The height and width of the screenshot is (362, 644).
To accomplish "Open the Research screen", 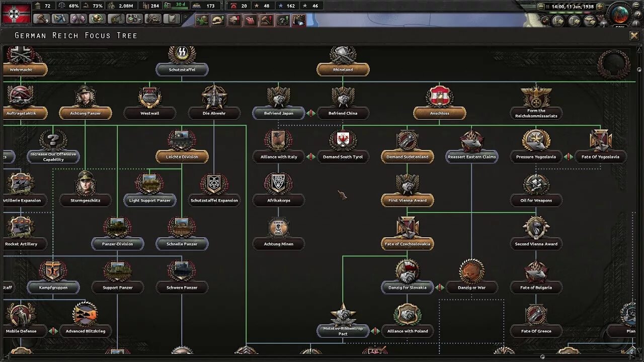I will tap(60, 19).
